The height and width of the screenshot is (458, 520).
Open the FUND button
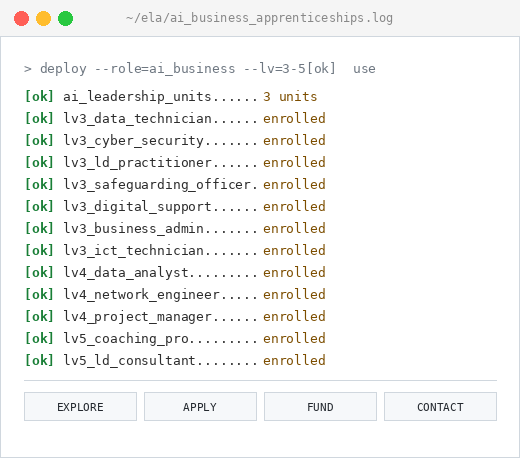point(320,407)
